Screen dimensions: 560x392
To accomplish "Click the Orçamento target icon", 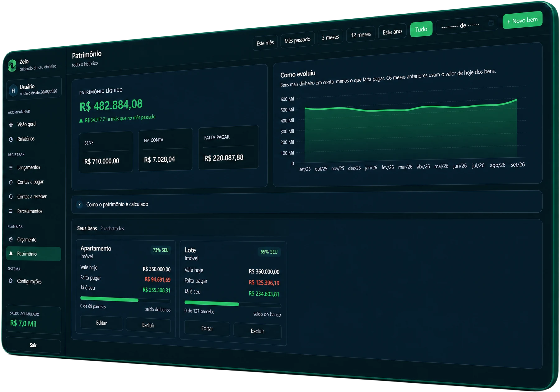I will click(x=11, y=239).
